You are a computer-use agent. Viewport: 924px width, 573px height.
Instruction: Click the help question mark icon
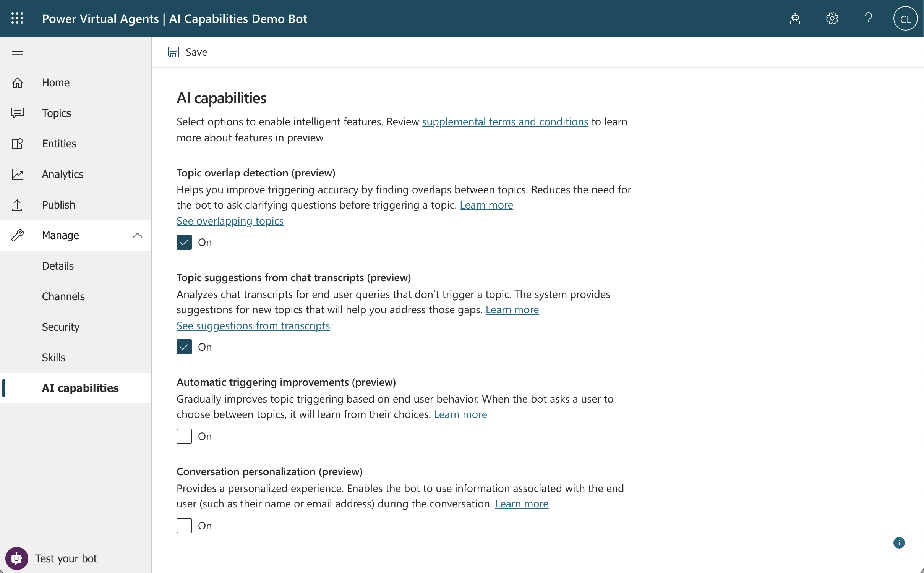[868, 18]
